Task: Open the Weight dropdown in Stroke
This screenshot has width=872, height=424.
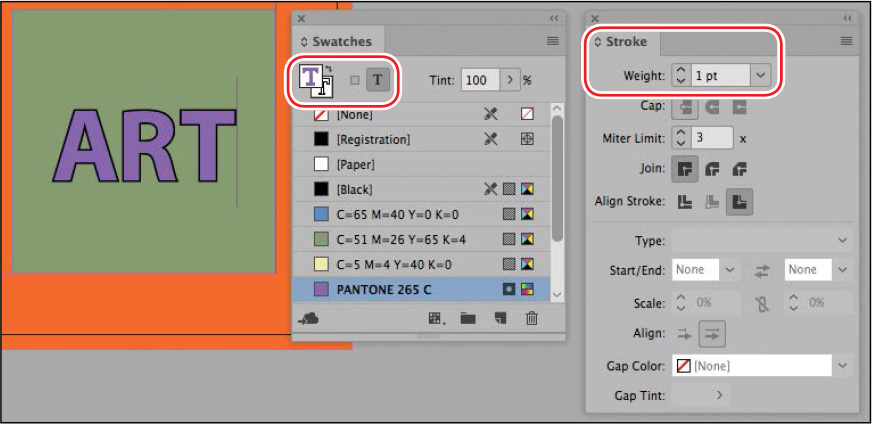Action: pos(761,75)
